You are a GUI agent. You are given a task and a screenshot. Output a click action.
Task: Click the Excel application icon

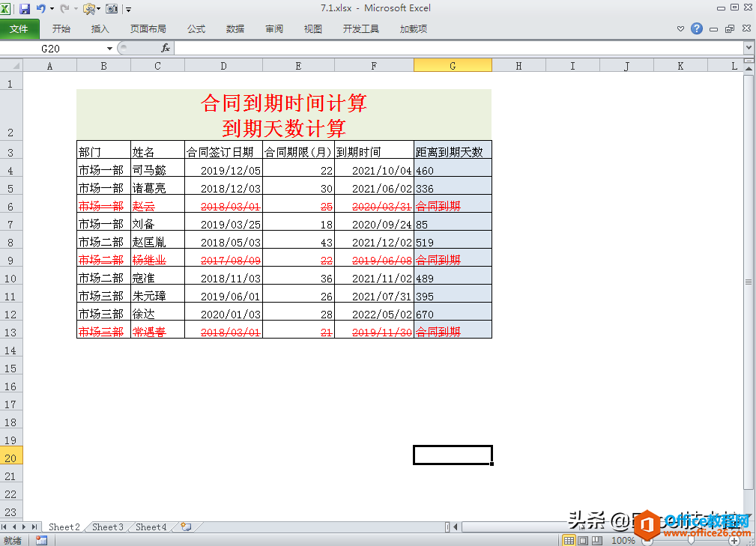[5, 9]
